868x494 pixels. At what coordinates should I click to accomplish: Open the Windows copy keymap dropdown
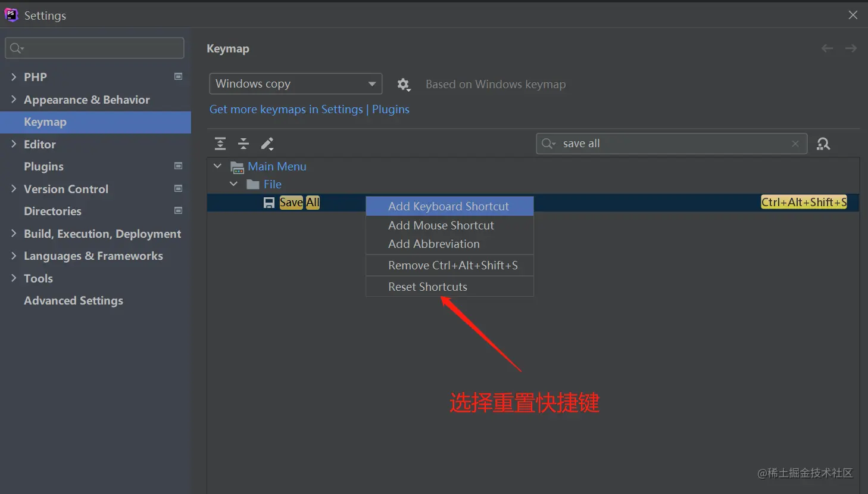[x=296, y=84]
